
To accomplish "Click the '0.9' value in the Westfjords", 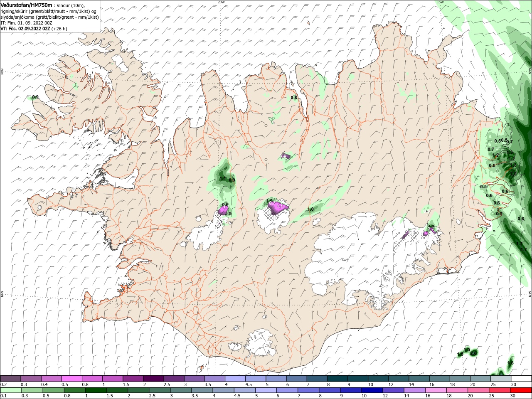I will pyautogui.click(x=35, y=97).
